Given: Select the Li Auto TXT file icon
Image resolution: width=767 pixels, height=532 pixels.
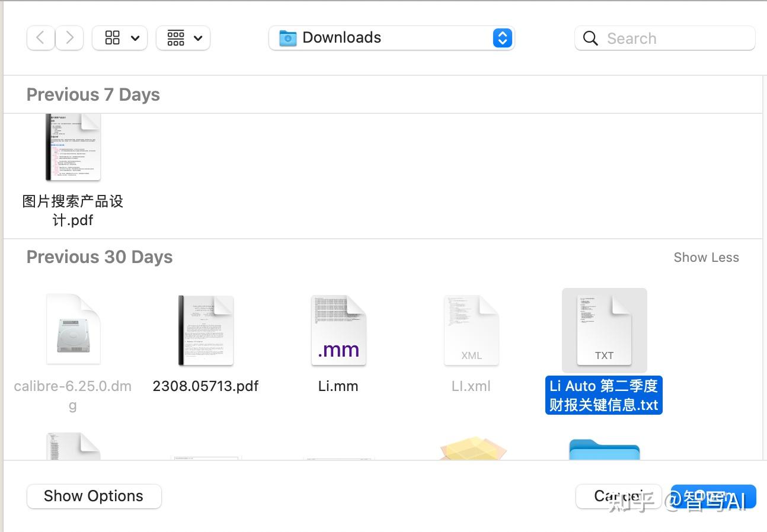Looking at the screenshot, I should [x=604, y=330].
